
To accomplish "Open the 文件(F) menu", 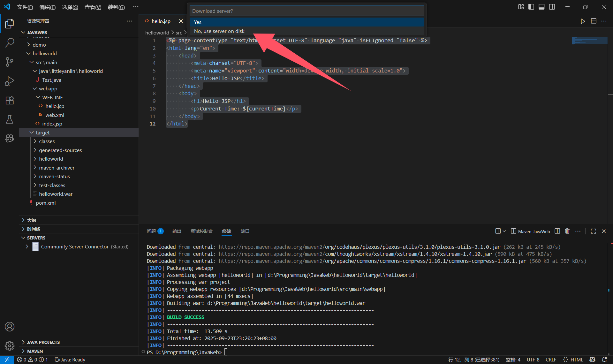I will (25, 7).
